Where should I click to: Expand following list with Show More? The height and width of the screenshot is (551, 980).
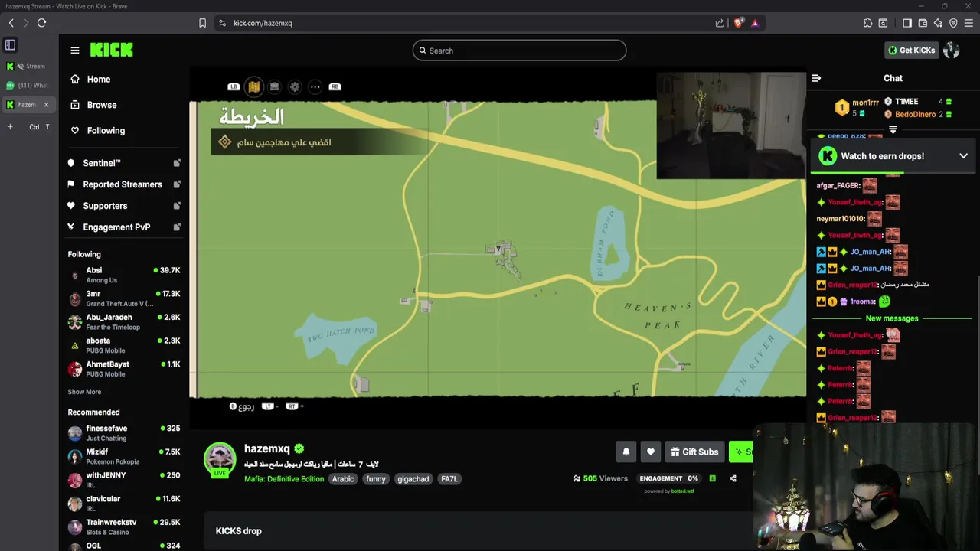pyautogui.click(x=84, y=392)
